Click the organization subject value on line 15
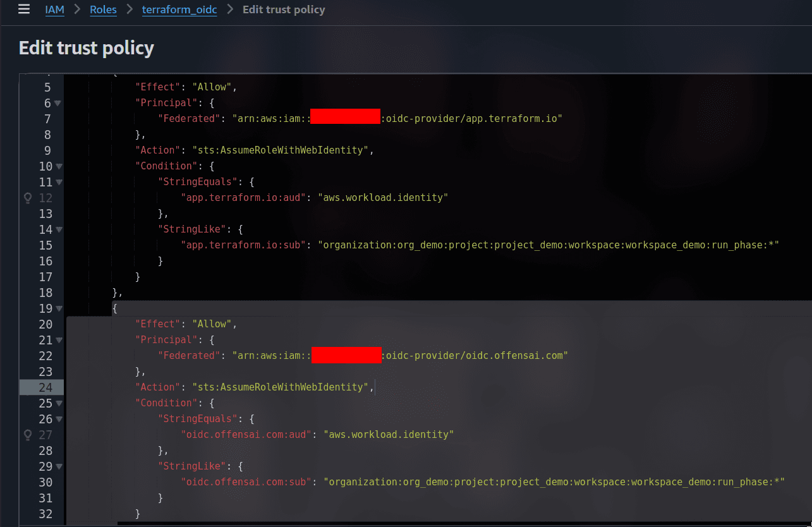This screenshot has height=527, width=812. [548, 245]
